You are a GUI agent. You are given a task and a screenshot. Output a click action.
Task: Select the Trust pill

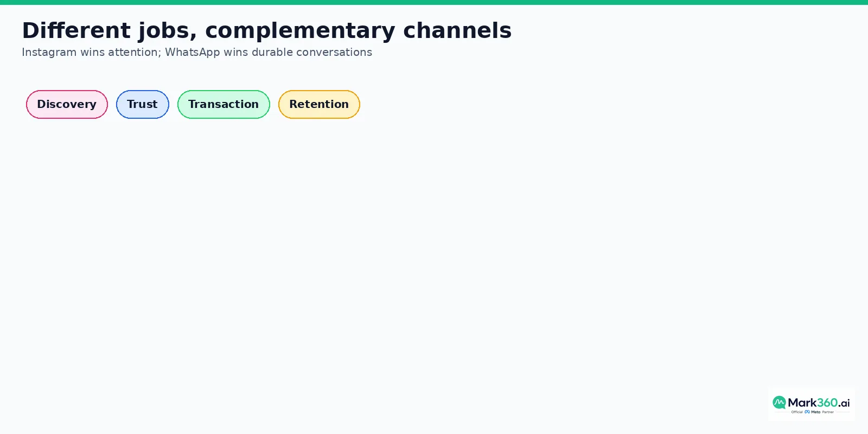(143, 104)
